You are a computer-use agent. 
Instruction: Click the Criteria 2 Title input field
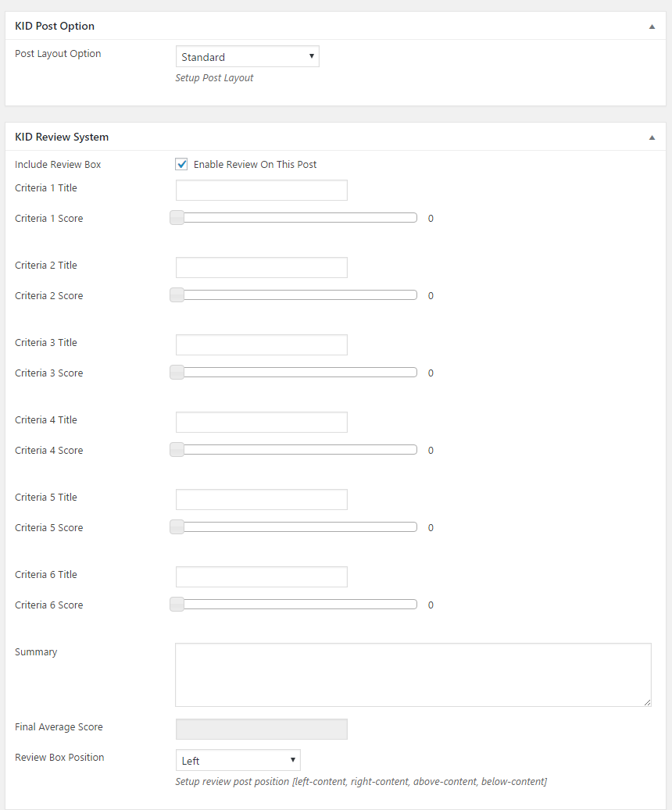click(x=261, y=268)
